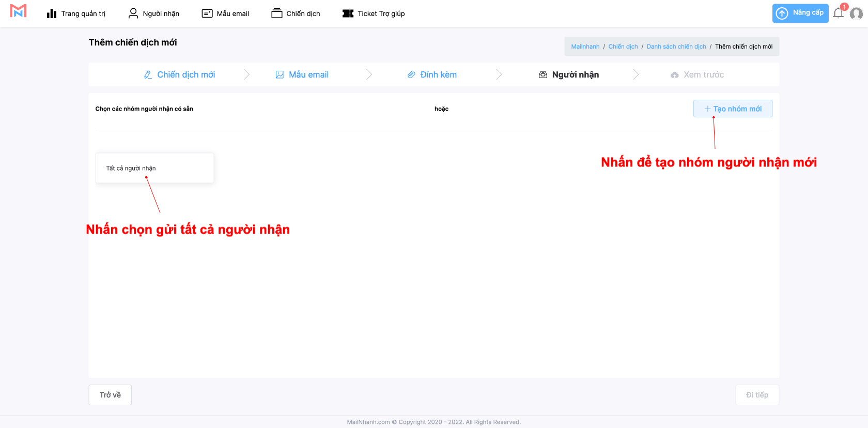Switch to the Mẫu email step tab
Viewport: 868px width, 428px height.
click(302, 74)
